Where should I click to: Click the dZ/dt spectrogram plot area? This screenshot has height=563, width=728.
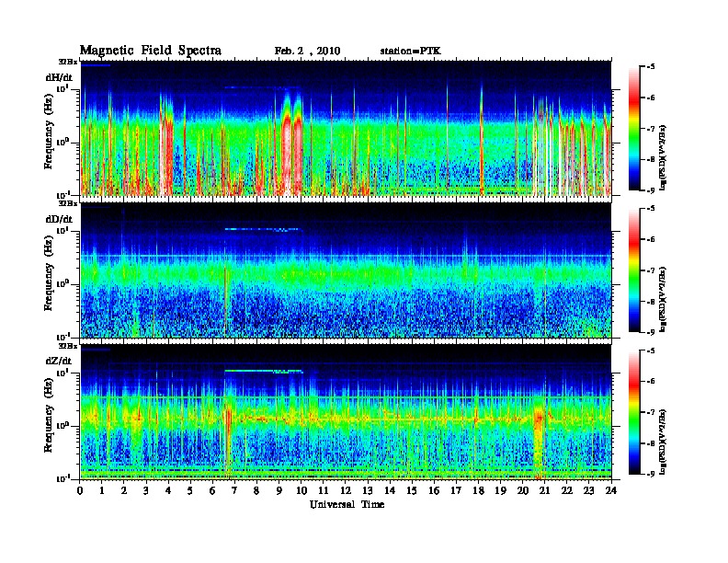tap(346, 411)
